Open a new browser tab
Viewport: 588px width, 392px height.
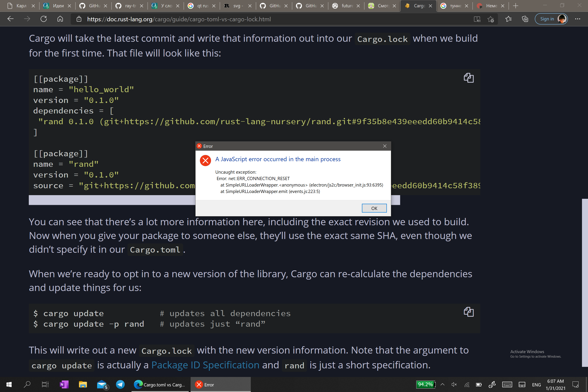tap(516, 6)
